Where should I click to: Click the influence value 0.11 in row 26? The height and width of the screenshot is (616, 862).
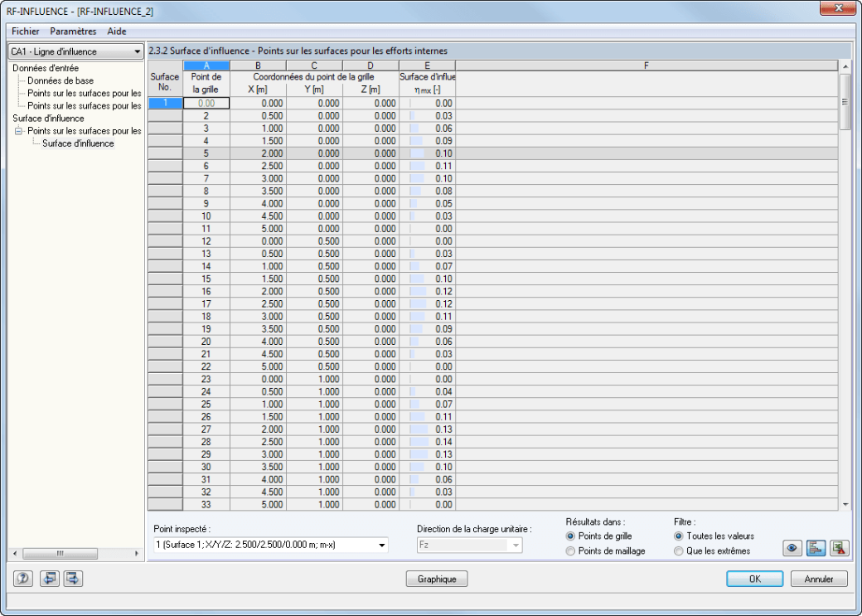427,417
